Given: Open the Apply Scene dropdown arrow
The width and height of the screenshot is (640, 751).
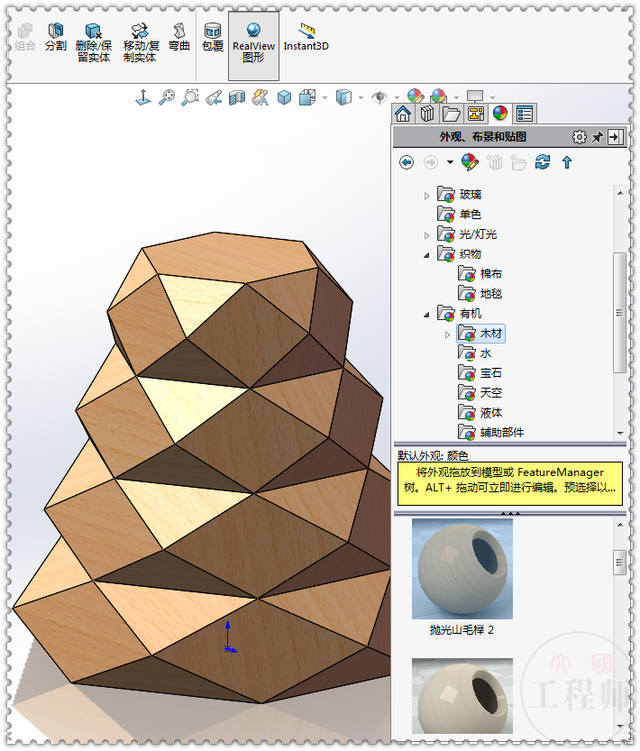Looking at the screenshot, I should coord(456,98).
